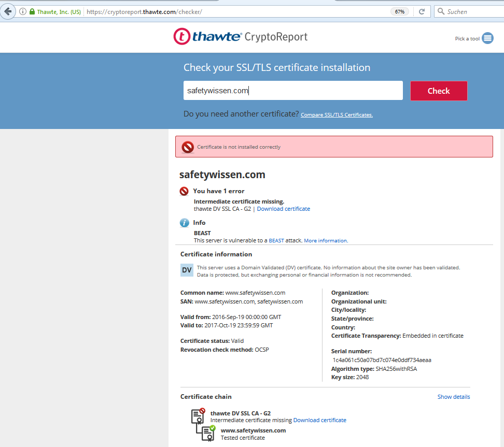This screenshot has height=447, width=504.
Task: Click Download certificate link under the error
Action: click(x=284, y=209)
